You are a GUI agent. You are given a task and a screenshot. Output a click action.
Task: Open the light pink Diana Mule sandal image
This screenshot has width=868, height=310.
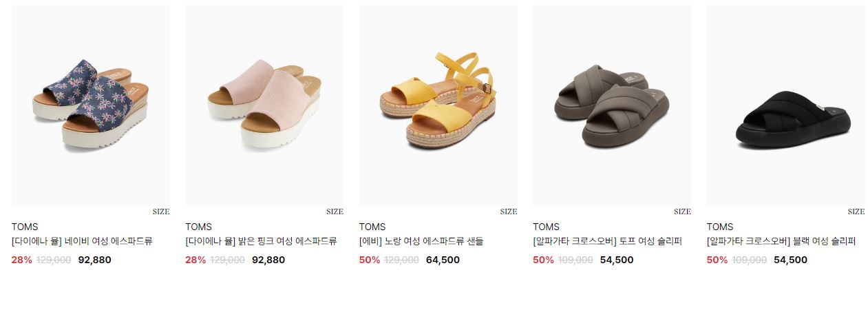point(264,105)
